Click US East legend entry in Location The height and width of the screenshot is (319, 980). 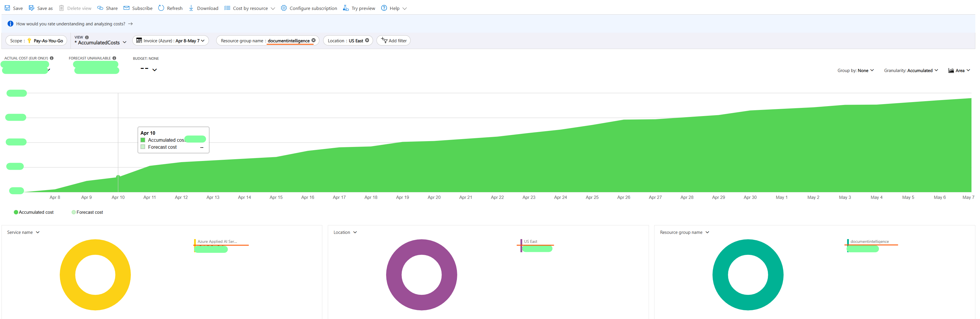click(x=530, y=241)
